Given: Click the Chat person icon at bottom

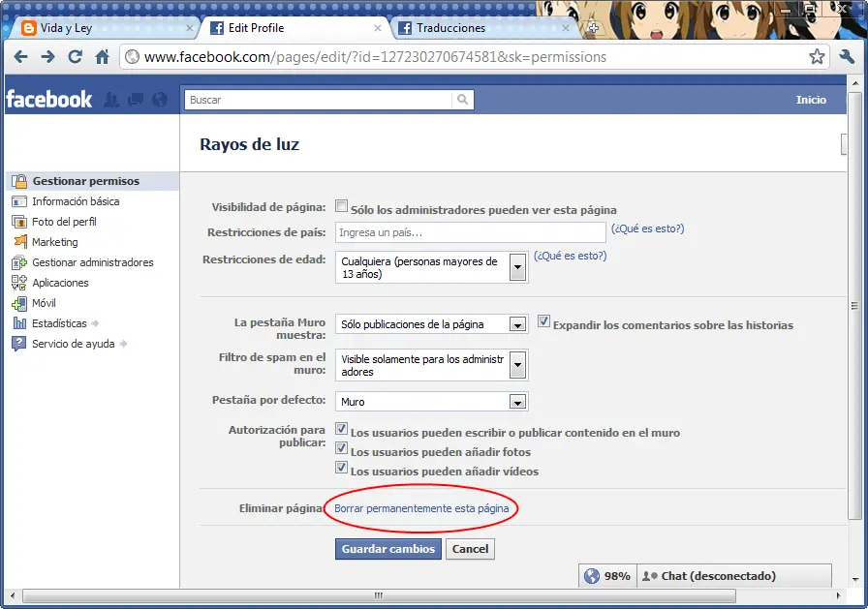Looking at the screenshot, I should (x=649, y=576).
